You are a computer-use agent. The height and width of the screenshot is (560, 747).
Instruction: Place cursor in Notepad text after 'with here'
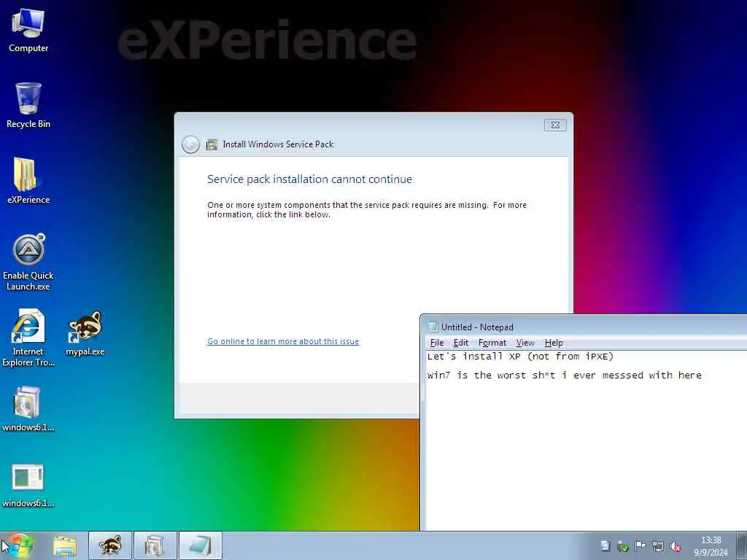click(x=703, y=376)
